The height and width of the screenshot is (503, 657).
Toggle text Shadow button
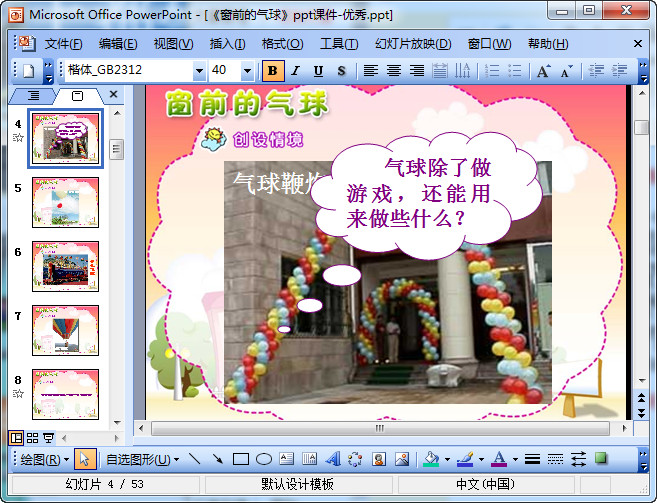[341, 70]
